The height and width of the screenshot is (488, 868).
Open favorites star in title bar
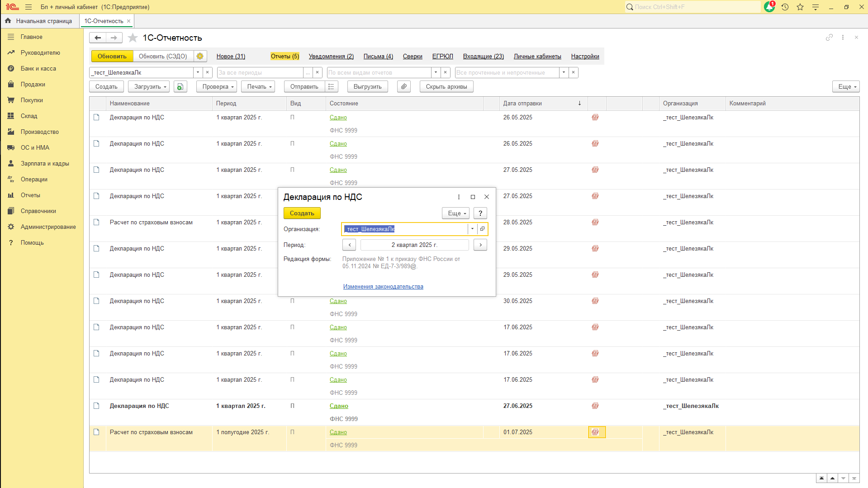tap(800, 7)
